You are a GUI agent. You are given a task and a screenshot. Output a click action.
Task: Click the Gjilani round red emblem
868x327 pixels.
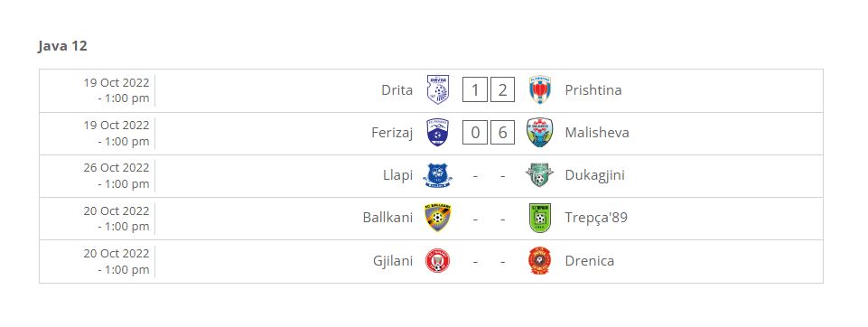(438, 260)
